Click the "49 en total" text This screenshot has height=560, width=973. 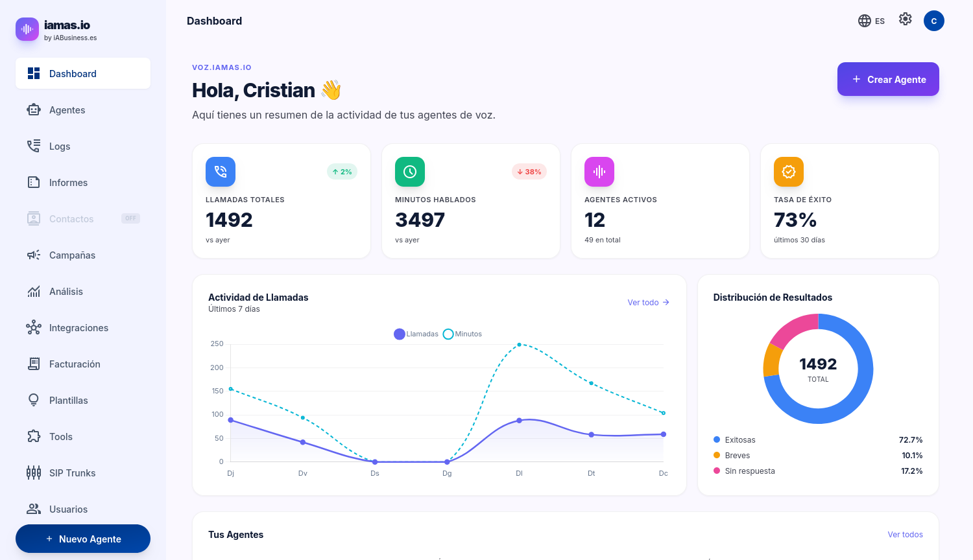[x=603, y=240]
